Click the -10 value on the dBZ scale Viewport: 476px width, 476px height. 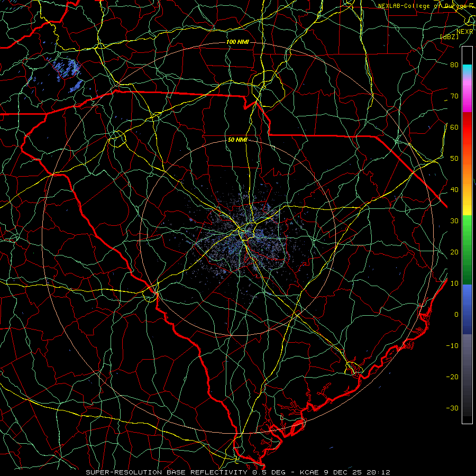click(452, 346)
